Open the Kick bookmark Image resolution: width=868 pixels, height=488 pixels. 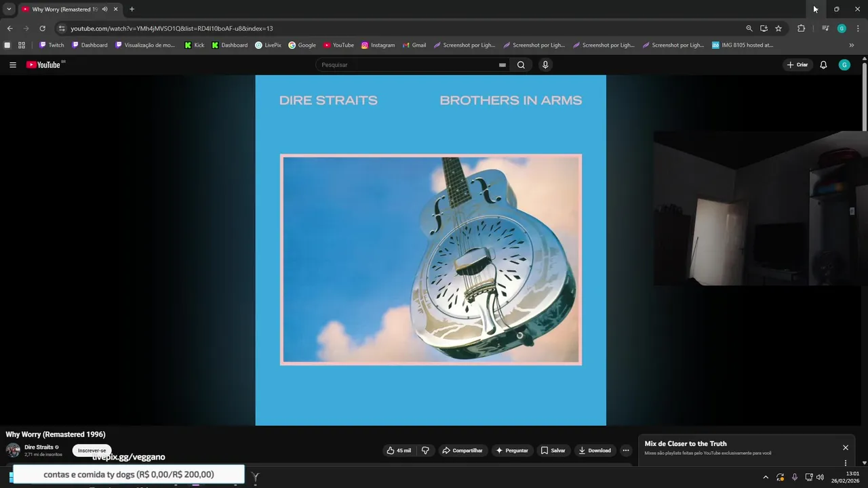pyautogui.click(x=195, y=45)
